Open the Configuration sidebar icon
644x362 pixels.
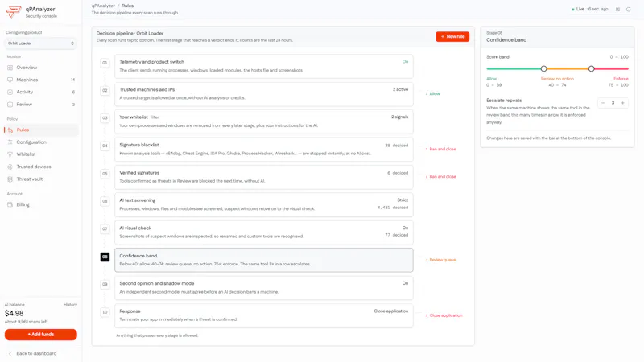[10, 142]
